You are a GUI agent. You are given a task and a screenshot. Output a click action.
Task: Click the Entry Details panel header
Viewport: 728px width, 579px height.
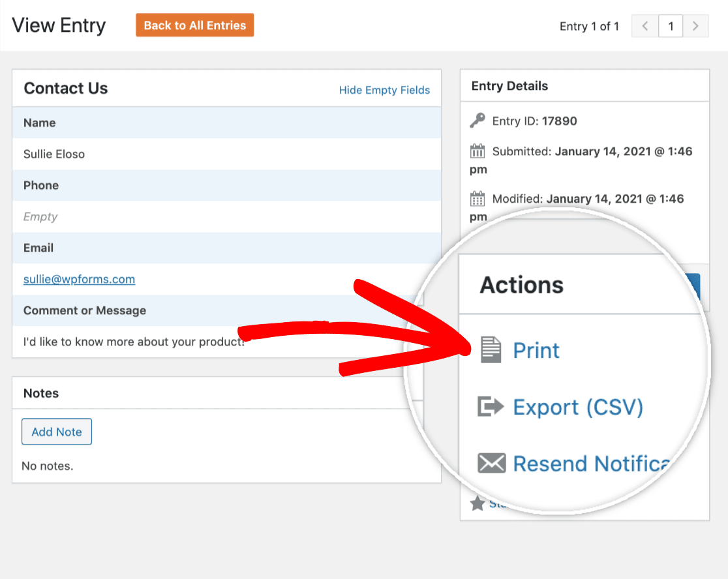pos(509,86)
